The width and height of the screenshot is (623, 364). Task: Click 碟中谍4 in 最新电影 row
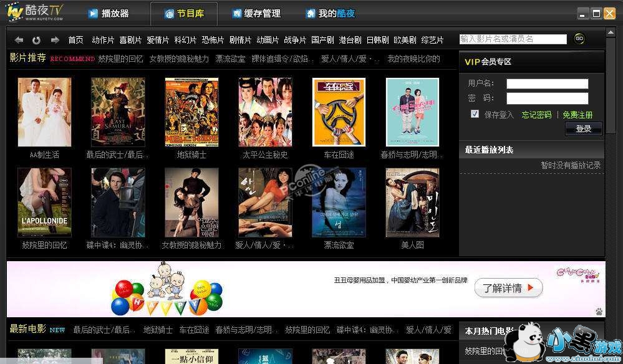(366, 330)
